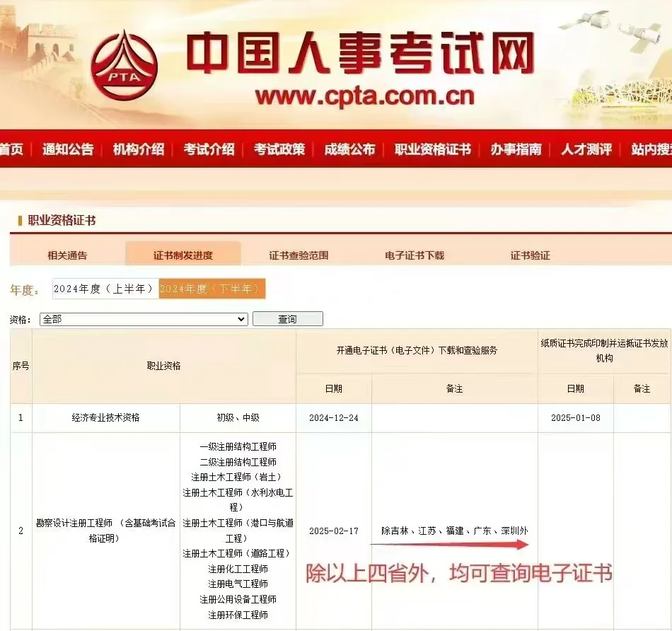Viewport: 672px width, 631px height.
Task: Select 机构介绍 in the navigation bar
Action: (139, 149)
